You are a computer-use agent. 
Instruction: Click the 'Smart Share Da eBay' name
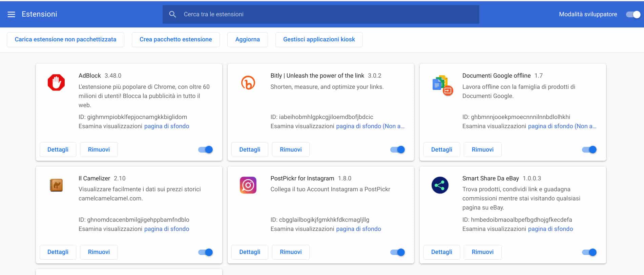pyautogui.click(x=491, y=178)
